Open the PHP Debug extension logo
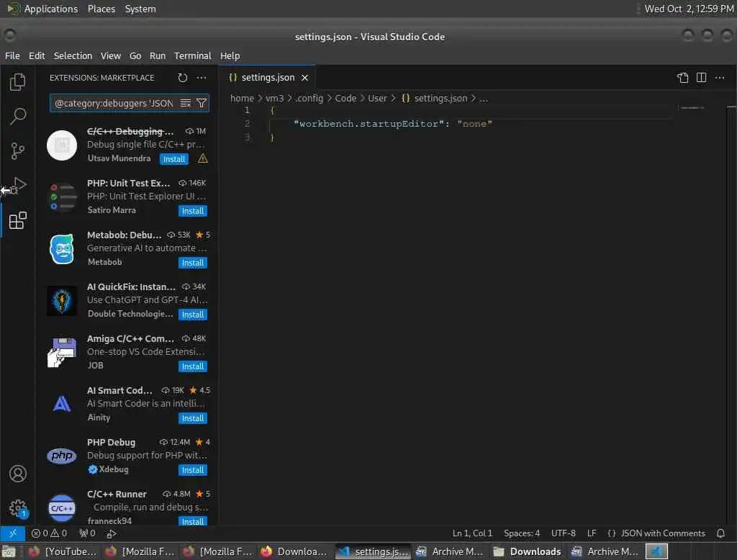 pos(62,456)
